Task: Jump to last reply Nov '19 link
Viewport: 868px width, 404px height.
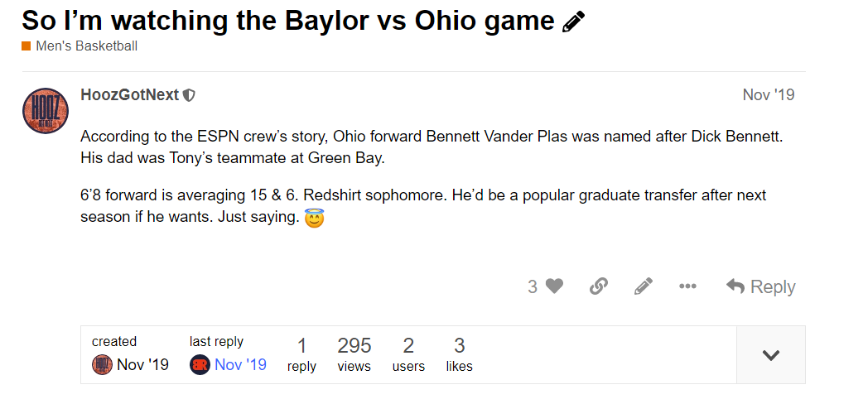Action: click(240, 365)
